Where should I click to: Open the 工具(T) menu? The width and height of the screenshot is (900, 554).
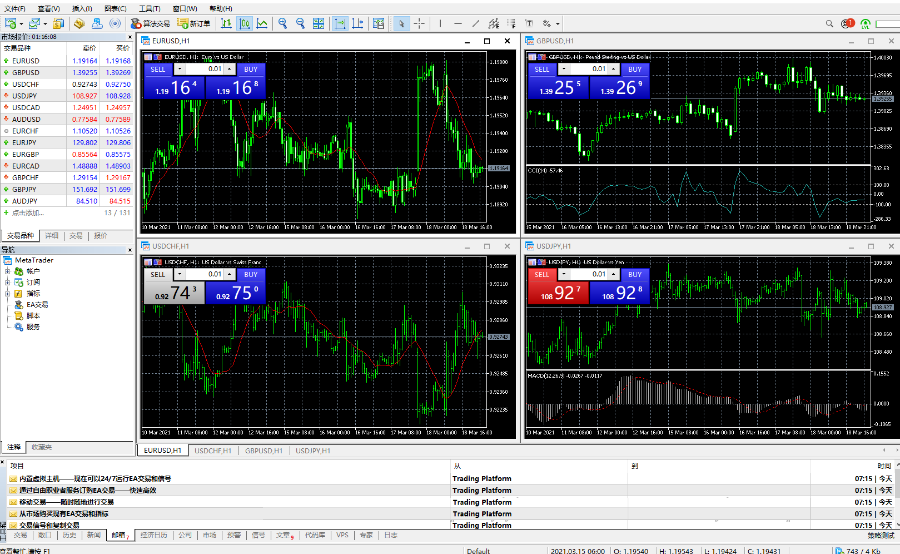point(149,7)
